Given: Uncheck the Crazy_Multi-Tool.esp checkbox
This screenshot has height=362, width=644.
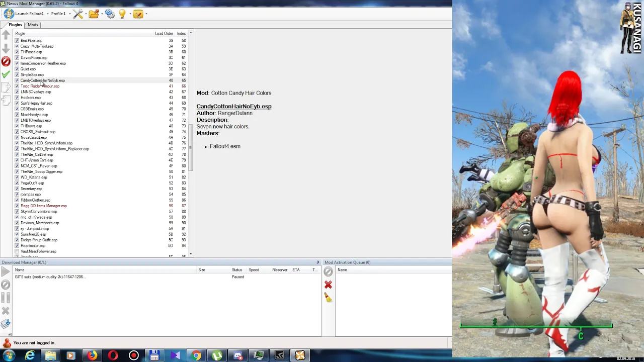Looking at the screenshot, I should 17,46.
